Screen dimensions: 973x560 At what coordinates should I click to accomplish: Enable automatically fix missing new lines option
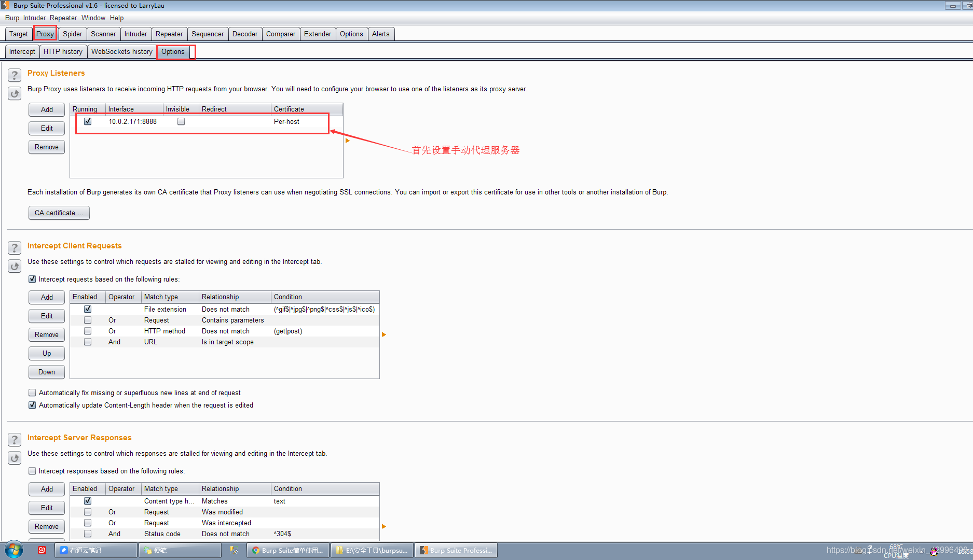point(32,393)
